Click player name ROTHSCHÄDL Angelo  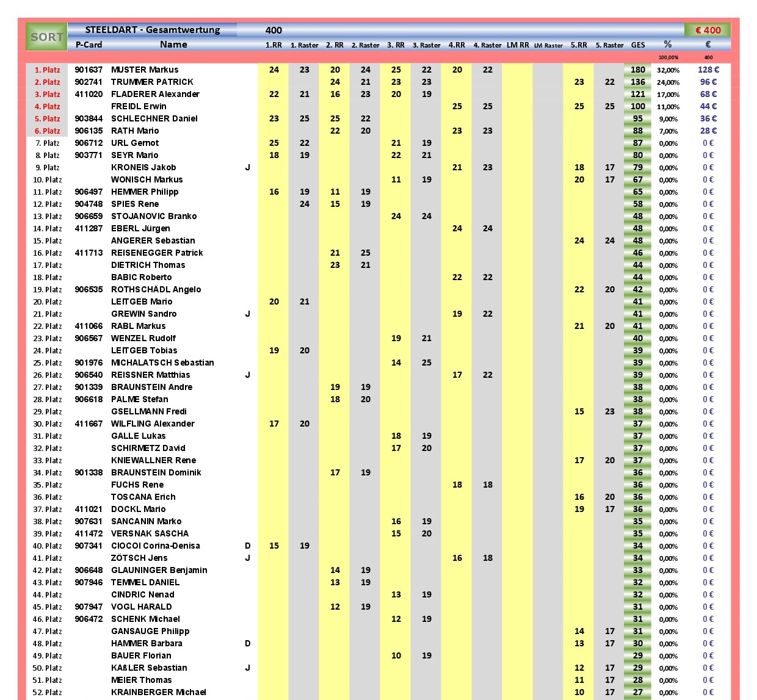coord(156,289)
